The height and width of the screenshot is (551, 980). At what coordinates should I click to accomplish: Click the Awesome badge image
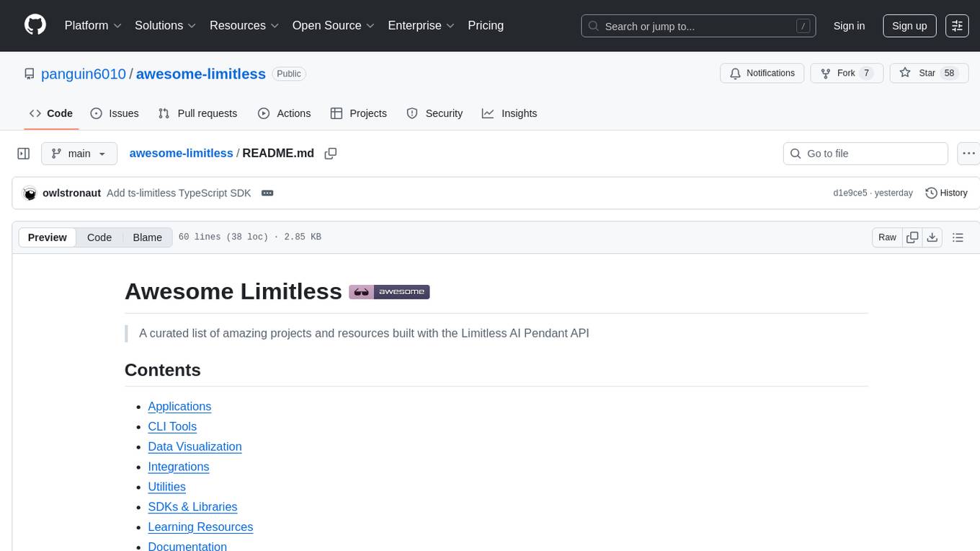click(x=389, y=292)
